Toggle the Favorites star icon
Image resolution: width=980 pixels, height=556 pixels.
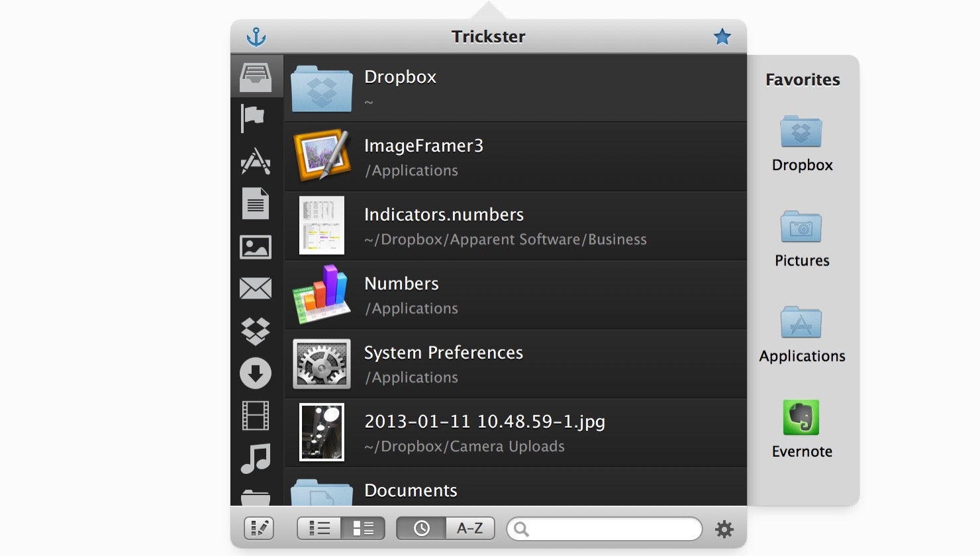click(x=722, y=37)
